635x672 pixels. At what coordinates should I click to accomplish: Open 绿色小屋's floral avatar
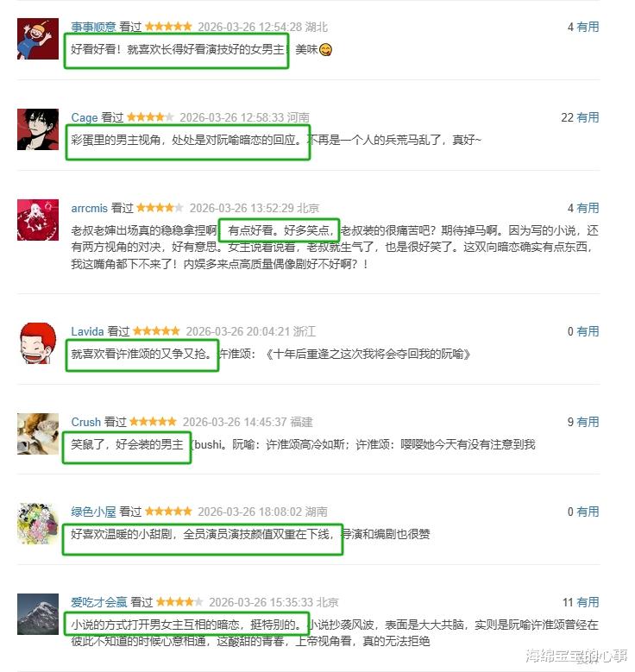pyautogui.click(x=38, y=524)
